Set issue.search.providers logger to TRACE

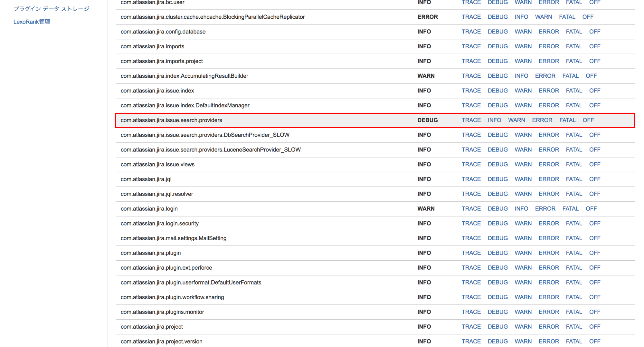tap(471, 120)
